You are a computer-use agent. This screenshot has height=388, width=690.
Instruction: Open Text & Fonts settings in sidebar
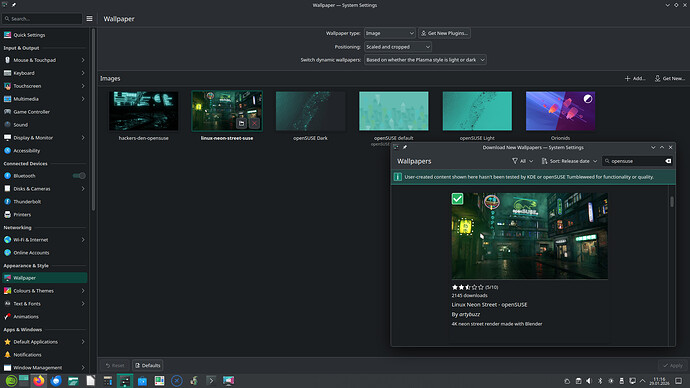tap(44, 304)
